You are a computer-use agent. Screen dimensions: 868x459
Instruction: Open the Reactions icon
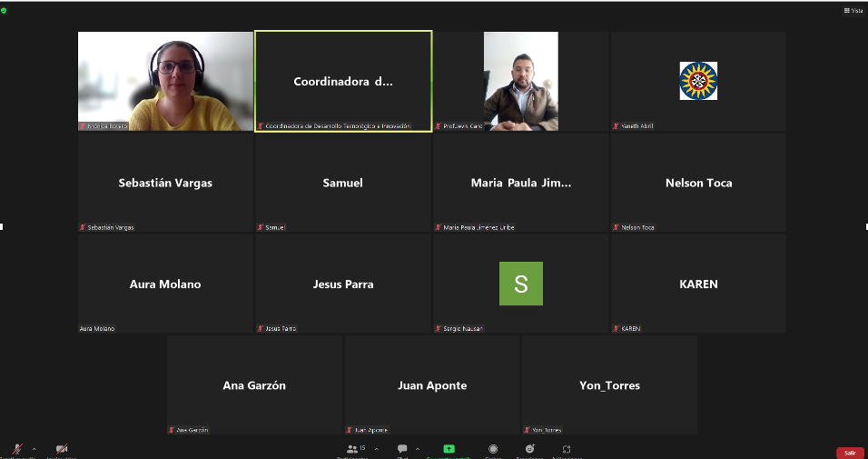pos(529,449)
